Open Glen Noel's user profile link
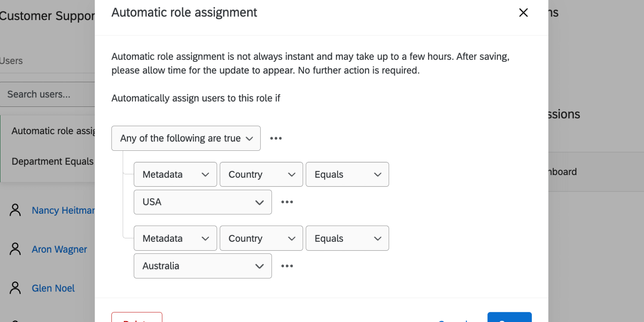 click(53, 288)
